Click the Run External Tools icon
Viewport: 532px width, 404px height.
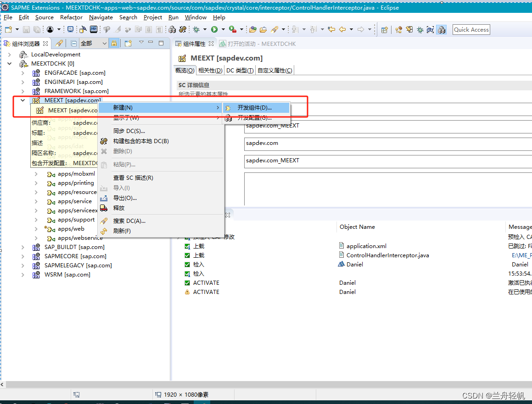click(x=233, y=29)
